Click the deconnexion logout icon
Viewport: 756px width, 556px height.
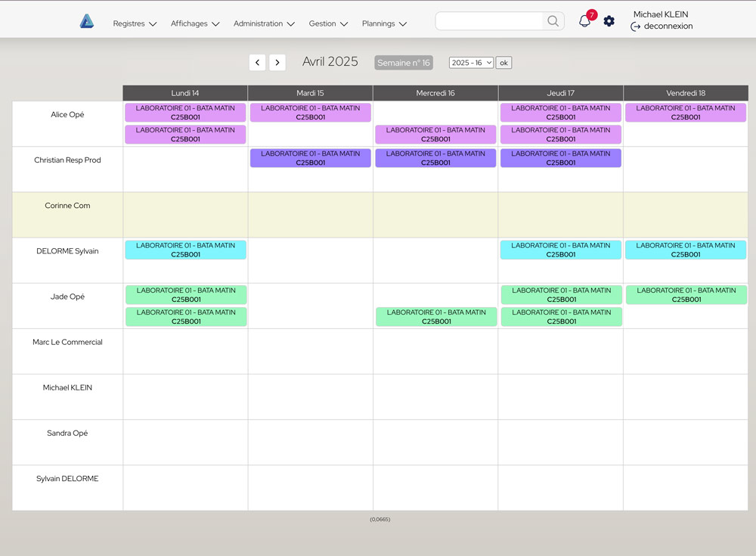[x=636, y=26]
